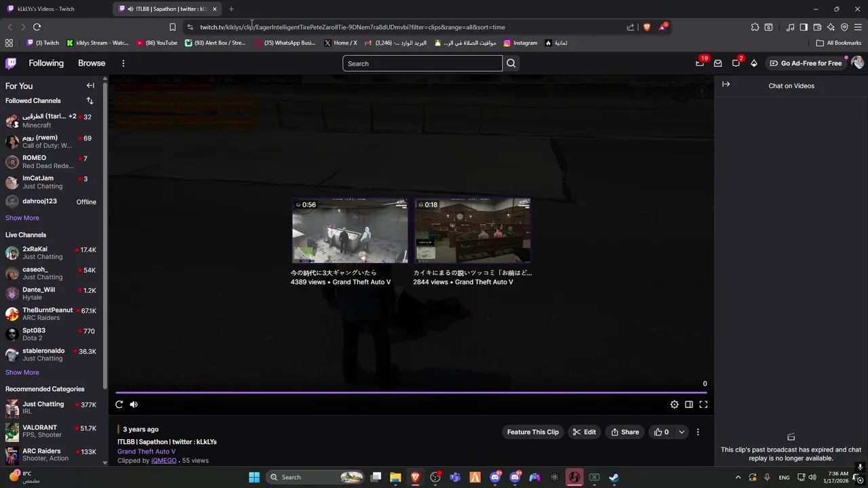
Task: Open VALORANT recommended category
Action: [51, 431]
